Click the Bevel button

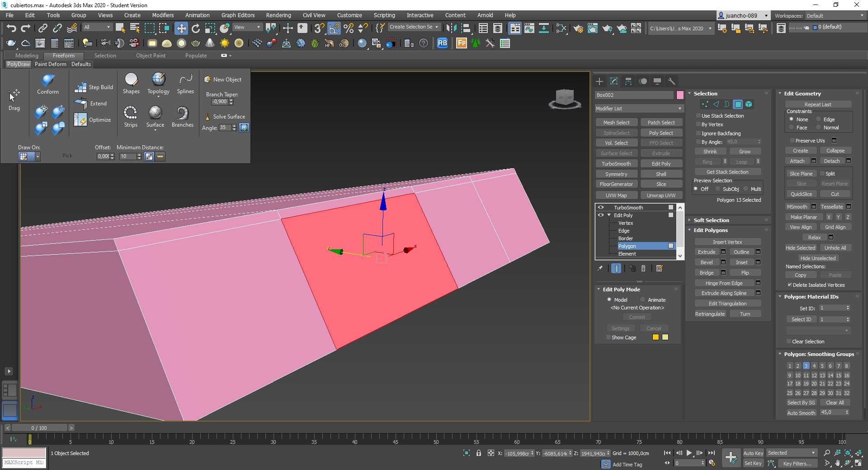tap(707, 262)
